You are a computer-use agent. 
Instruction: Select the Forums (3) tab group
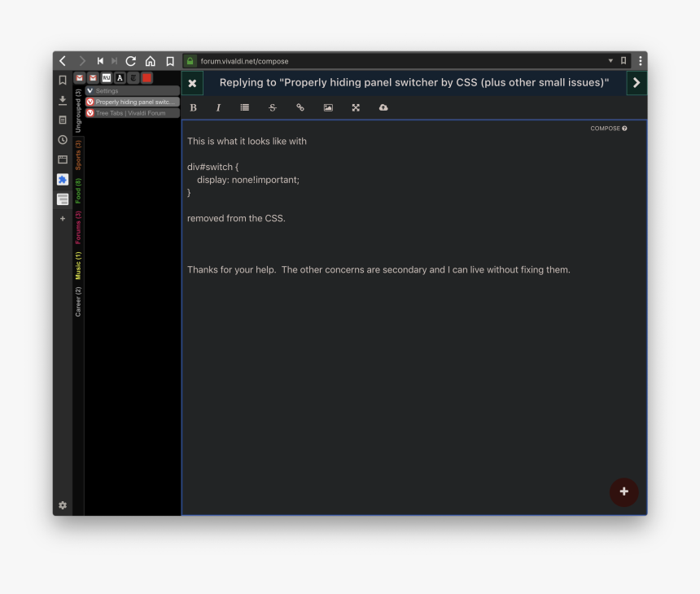point(78,228)
